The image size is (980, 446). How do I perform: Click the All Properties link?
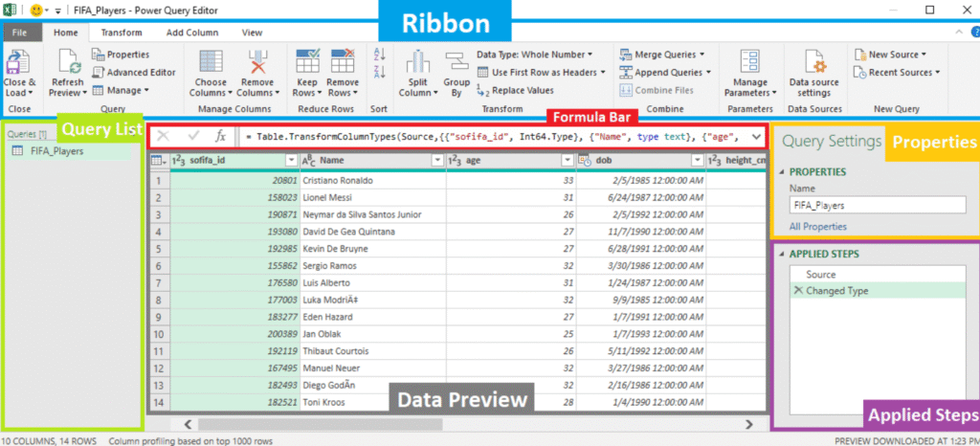point(818,227)
